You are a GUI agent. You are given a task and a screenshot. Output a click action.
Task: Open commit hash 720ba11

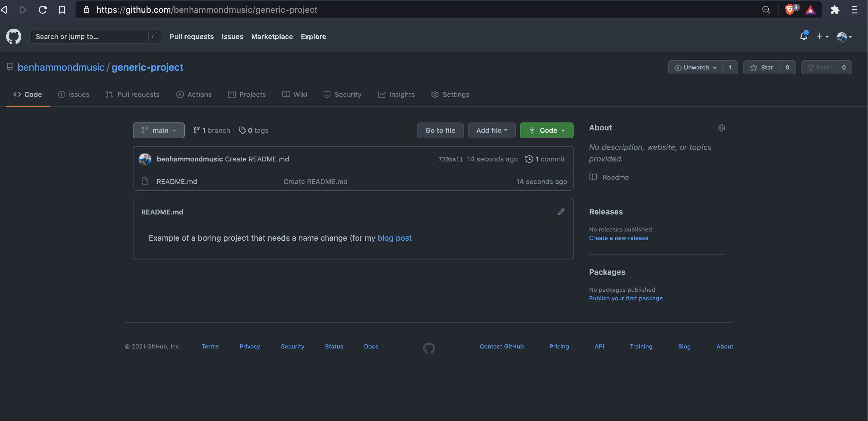(x=450, y=159)
